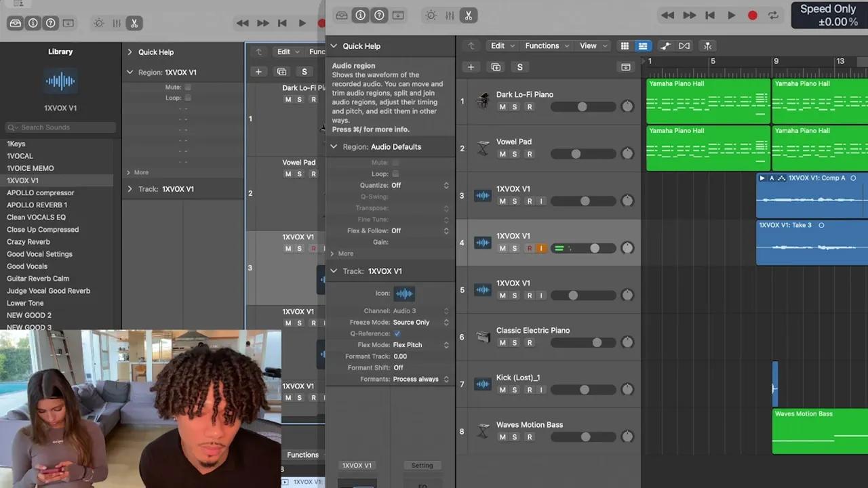
Task: Click bar 5 on the timeline ruler
Action: coord(712,61)
